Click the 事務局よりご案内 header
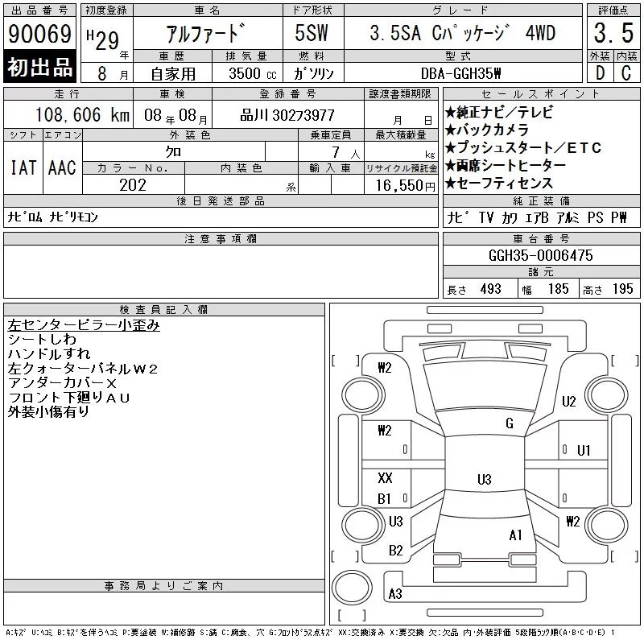 pyautogui.click(x=164, y=586)
